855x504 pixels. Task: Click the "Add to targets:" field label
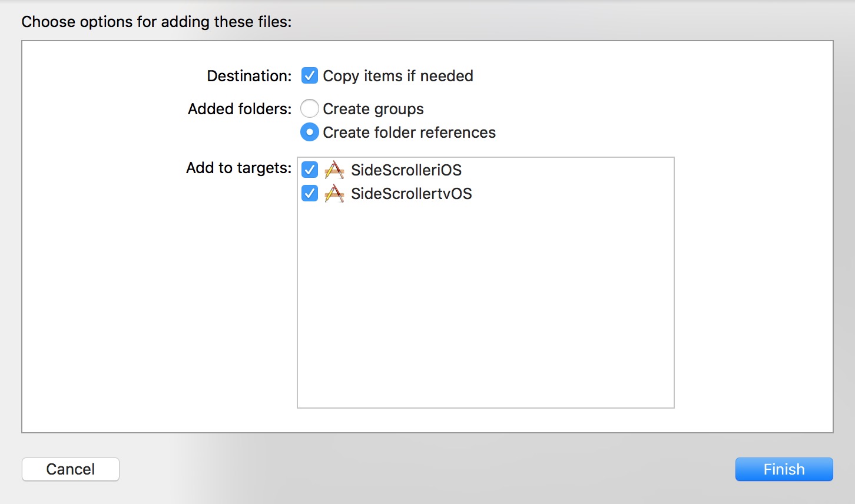238,168
